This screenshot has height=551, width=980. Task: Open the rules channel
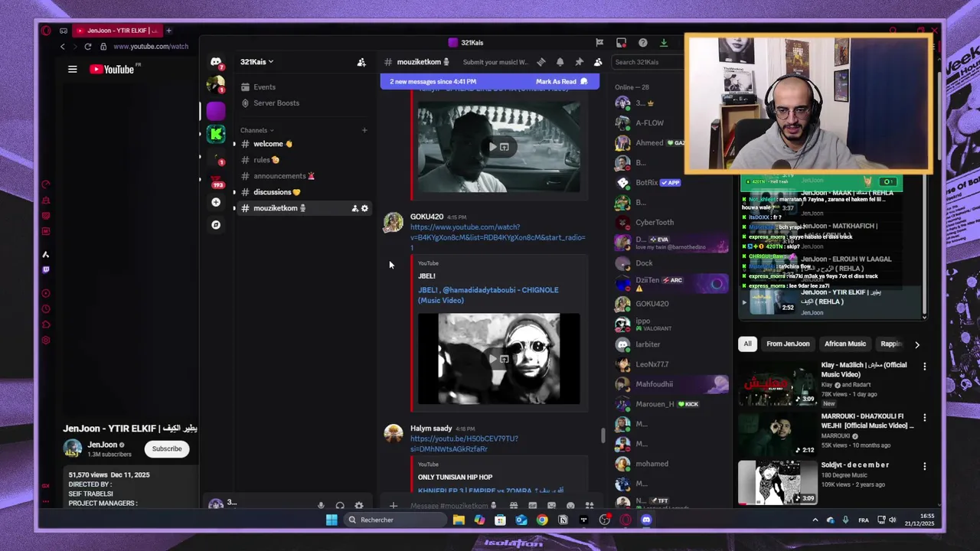click(x=303, y=160)
